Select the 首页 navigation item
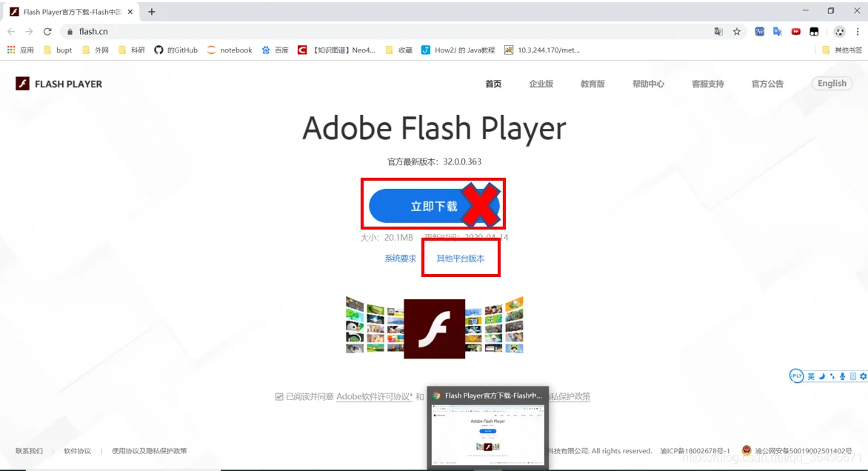 493,84
